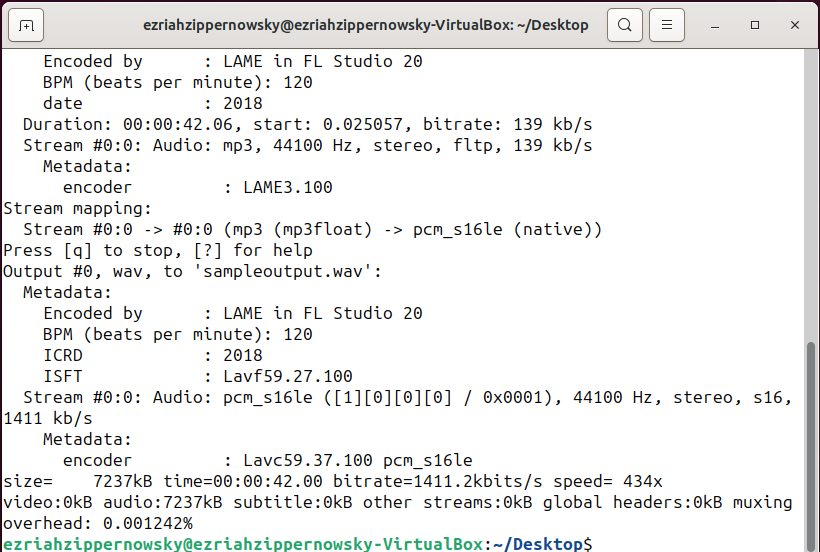
Task: Click the window title text
Action: point(366,25)
